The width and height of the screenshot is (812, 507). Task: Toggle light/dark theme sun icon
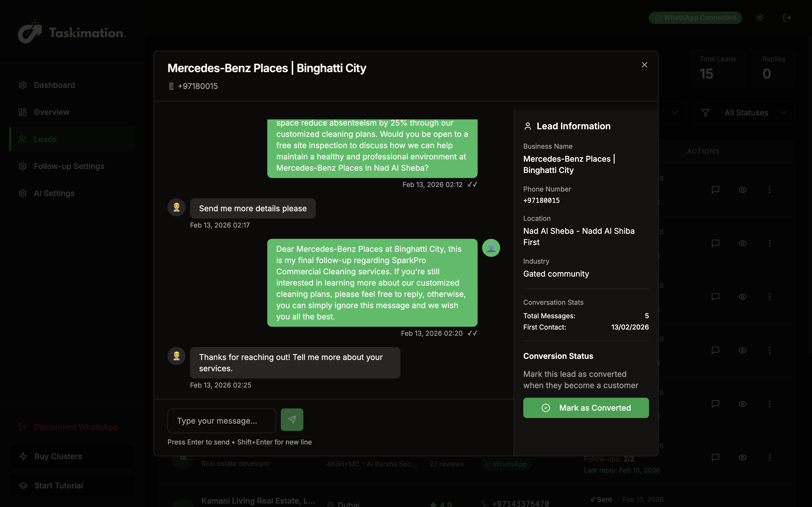(x=760, y=18)
